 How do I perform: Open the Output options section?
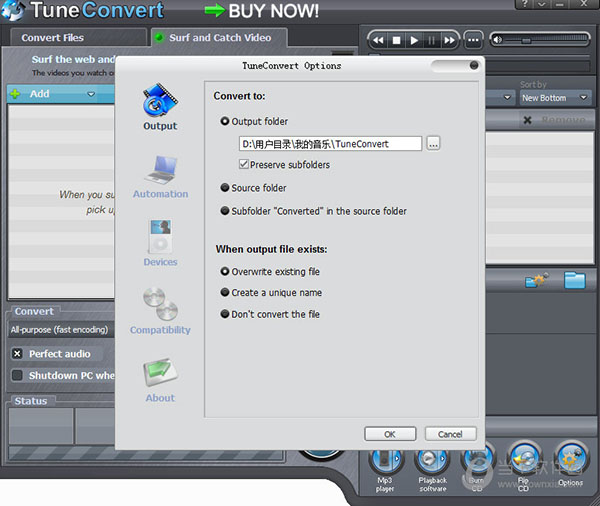160,107
